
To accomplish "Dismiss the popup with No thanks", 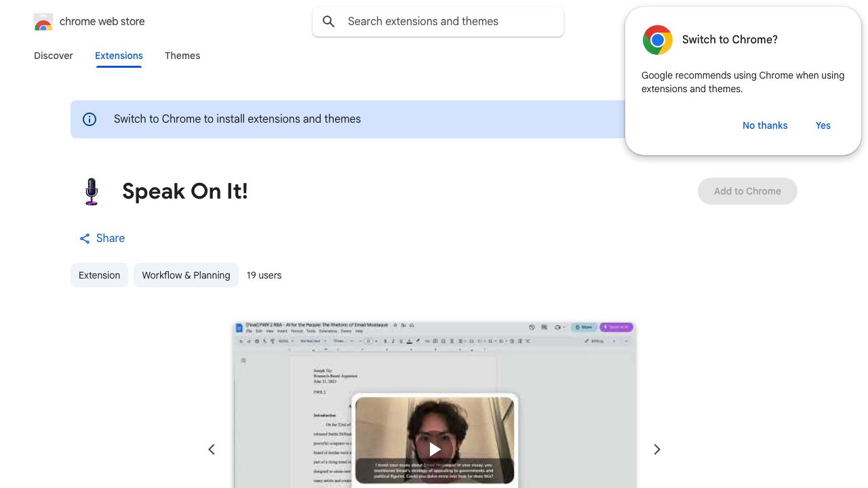I will (x=765, y=125).
